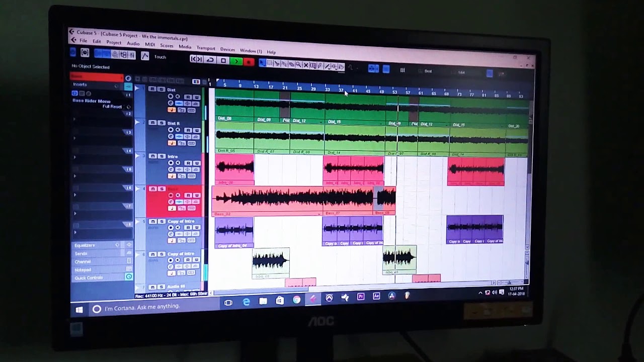Screen dimensions: 644x362
Task: Open After Effects from the taskbar
Action: [376, 296]
